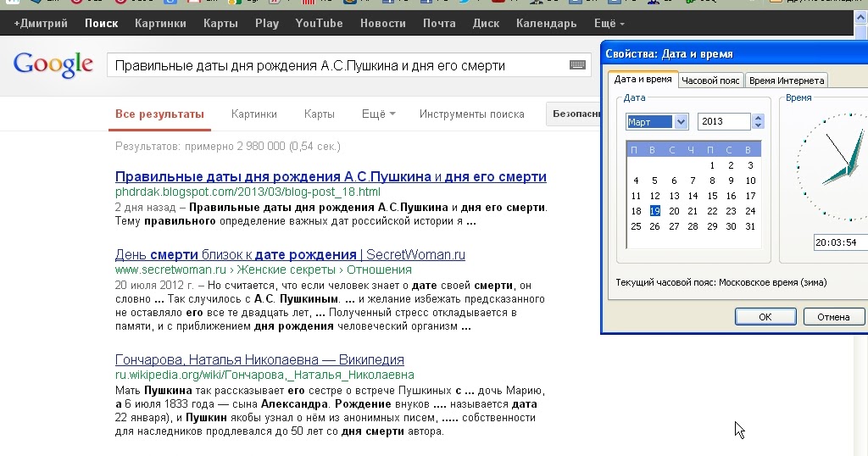Open Новости in the Google bar

click(383, 23)
